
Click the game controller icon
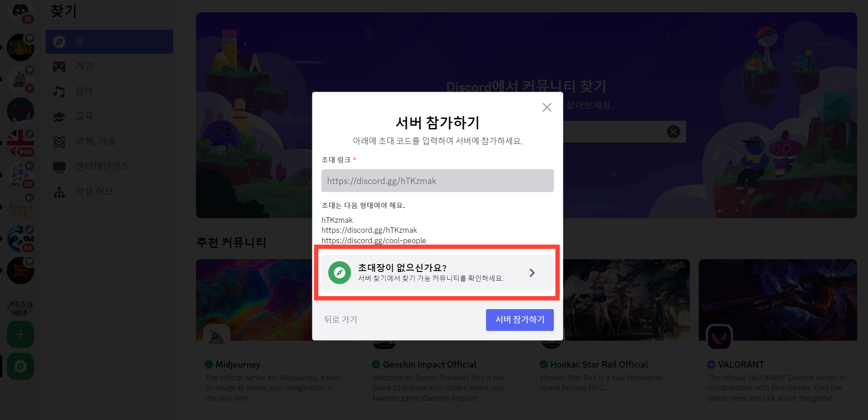pos(59,67)
